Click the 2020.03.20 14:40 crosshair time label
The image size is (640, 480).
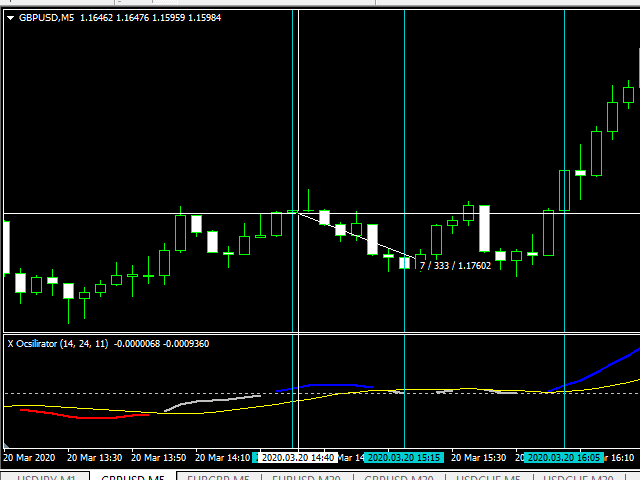(298, 458)
